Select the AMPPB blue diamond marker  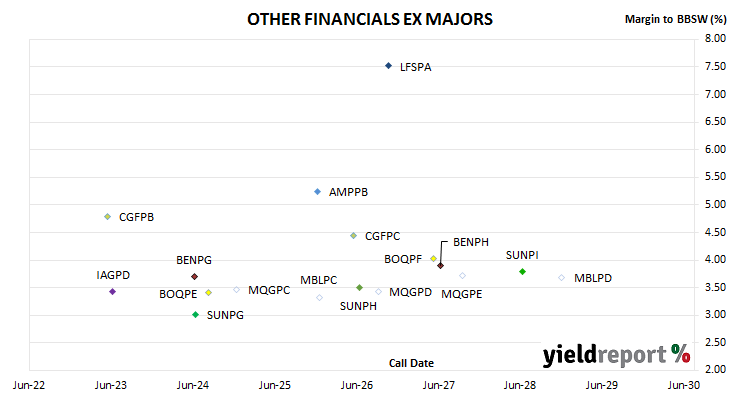coord(318,192)
